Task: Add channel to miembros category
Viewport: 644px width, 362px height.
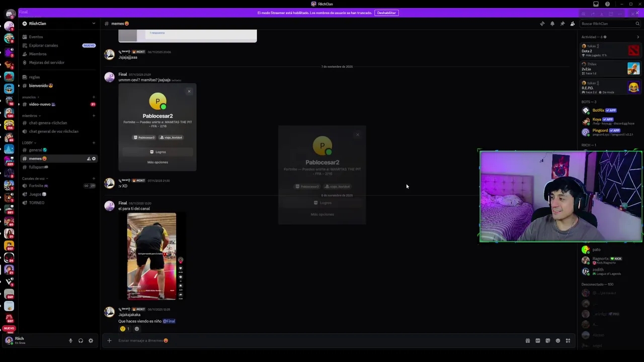Action: 94,116
